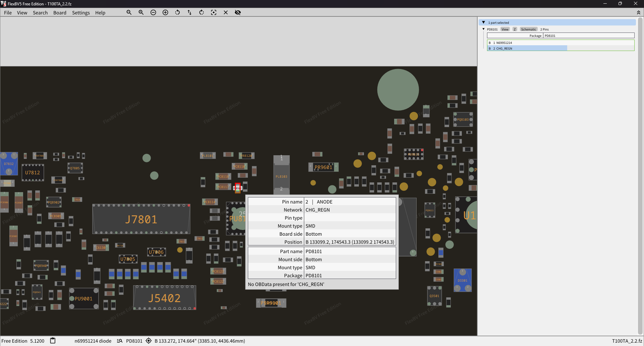The height and width of the screenshot is (346, 644).
Task: Rotate board clockwise using toolbar icon
Action: (x=202, y=12)
